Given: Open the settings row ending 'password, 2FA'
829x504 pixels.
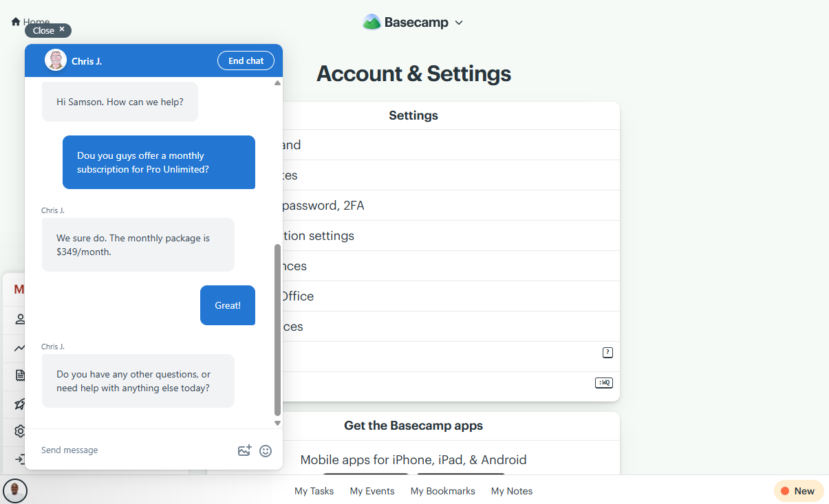Looking at the screenshot, I should tap(451, 206).
